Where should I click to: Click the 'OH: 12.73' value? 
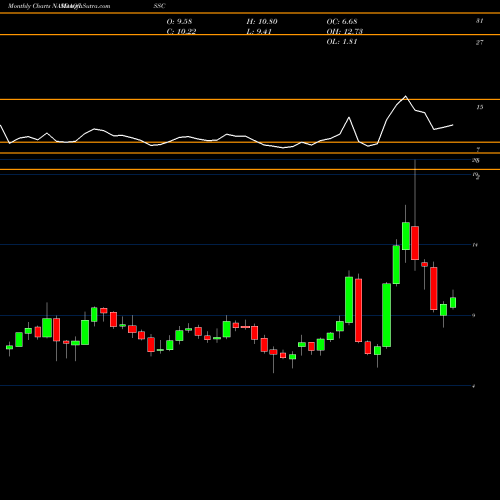pyautogui.click(x=344, y=32)
